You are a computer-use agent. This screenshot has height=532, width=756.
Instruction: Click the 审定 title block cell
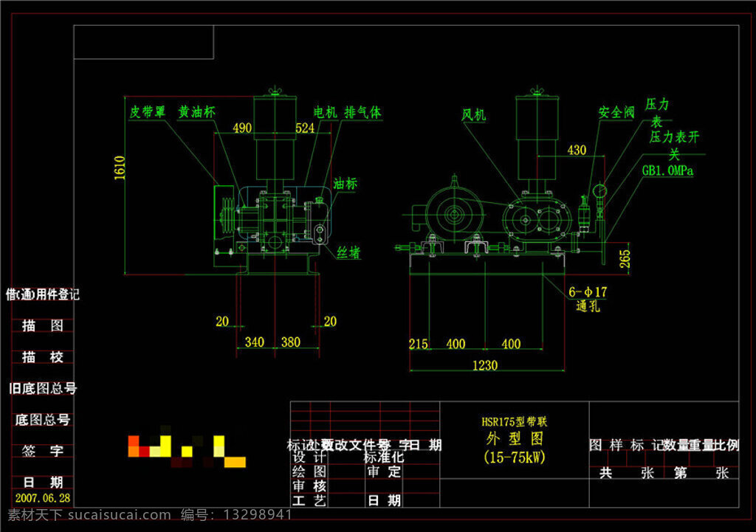coord(384,471)
